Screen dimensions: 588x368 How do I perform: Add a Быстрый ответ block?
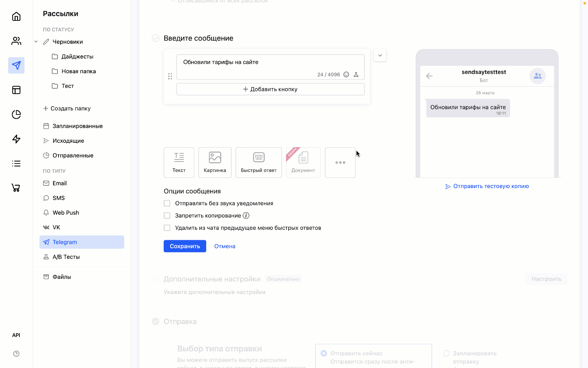pyautogui.click(x=259, y=163)
